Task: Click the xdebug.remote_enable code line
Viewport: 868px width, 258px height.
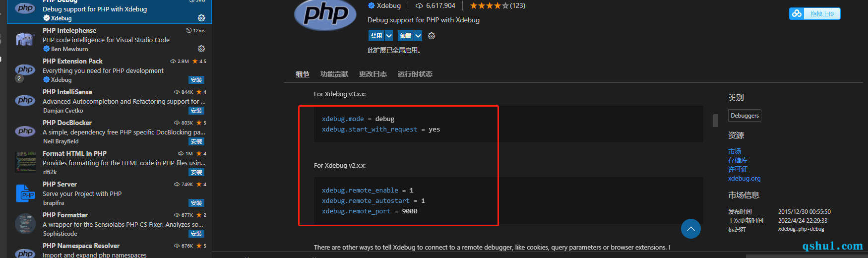Action: (x=368, y=190)
